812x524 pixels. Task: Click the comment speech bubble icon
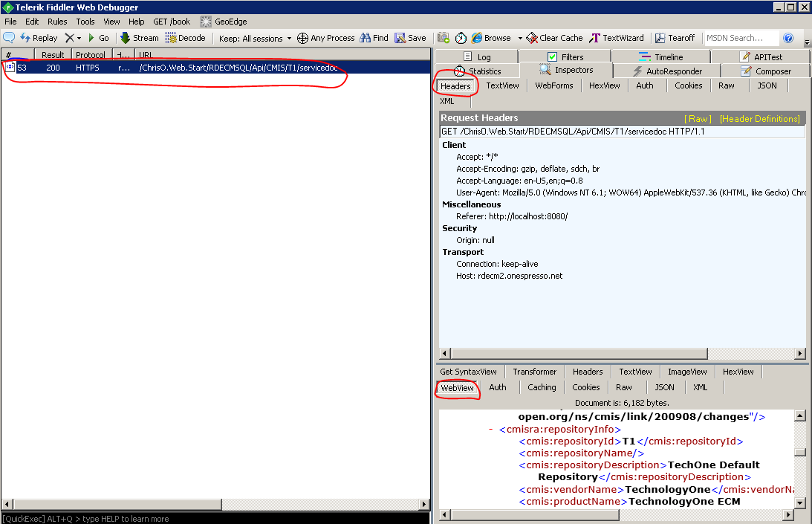click(9, 38)
